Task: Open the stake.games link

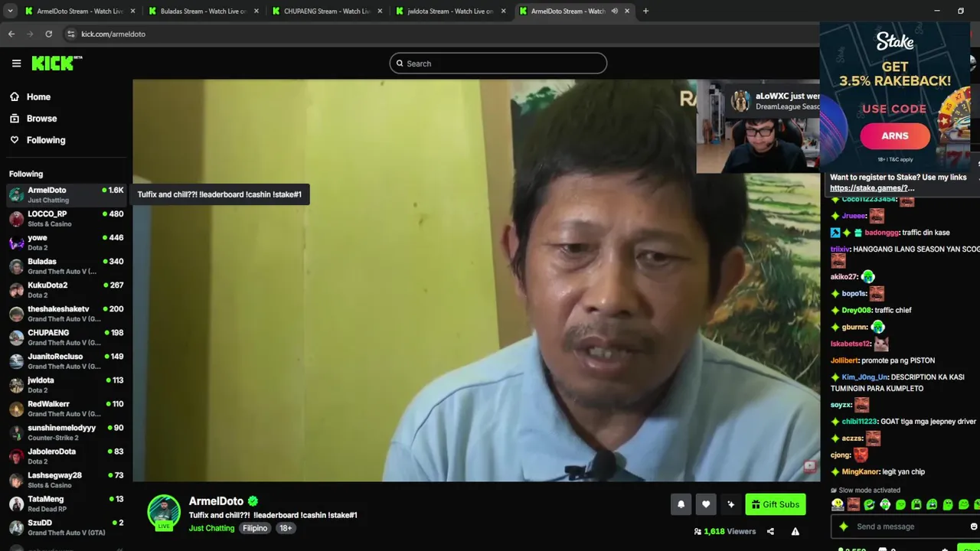Action: click(872, 188)
